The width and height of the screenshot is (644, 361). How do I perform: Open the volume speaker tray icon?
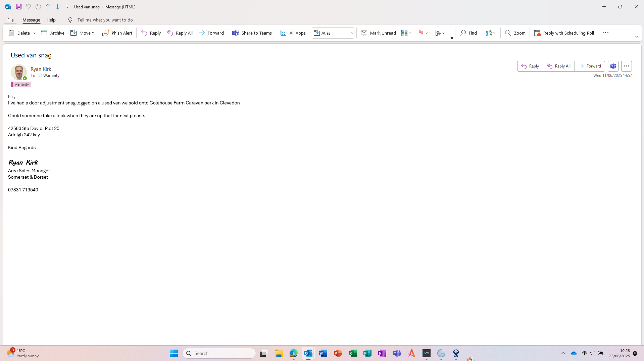592,353
